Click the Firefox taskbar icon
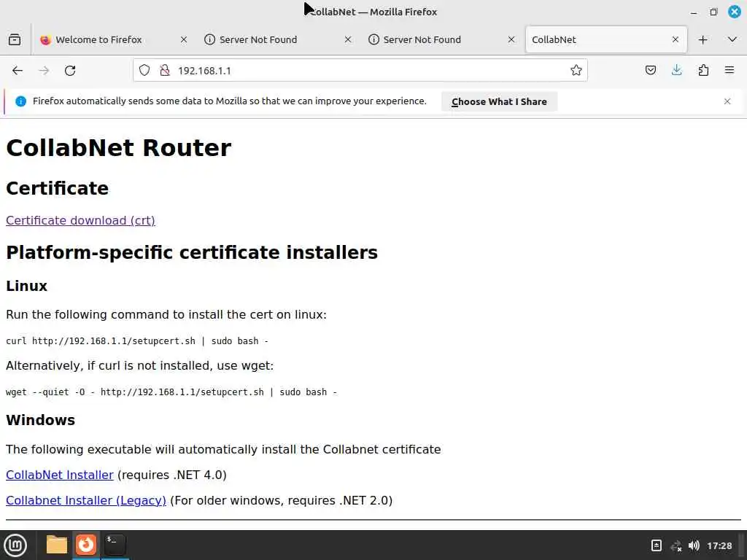This screenshot has width=747, height=560. tap(86, 545)
